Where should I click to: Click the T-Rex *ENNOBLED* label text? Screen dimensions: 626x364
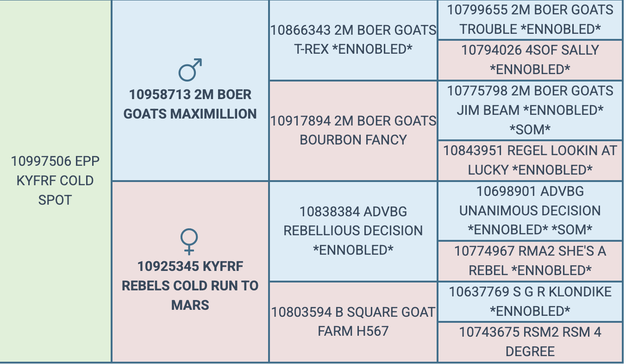click(x=353, y=49)
